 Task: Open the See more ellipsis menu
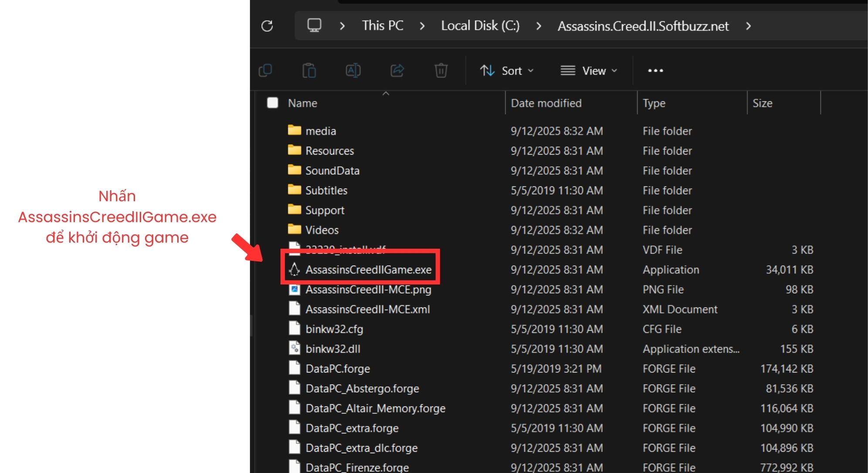(655, 71)
